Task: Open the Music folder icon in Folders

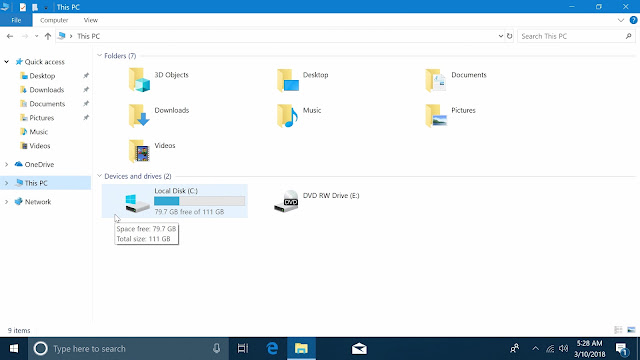Action: pos(288,115)
